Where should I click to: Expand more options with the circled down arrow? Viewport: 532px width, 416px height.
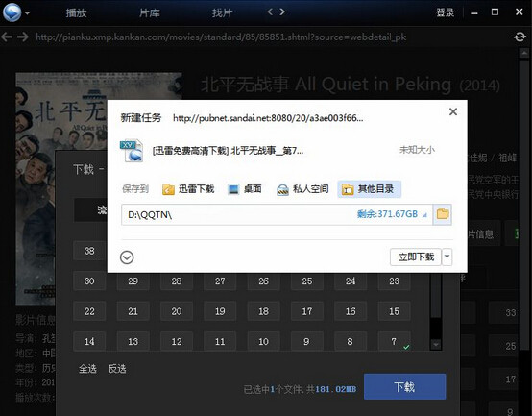(x=127, y=257)
